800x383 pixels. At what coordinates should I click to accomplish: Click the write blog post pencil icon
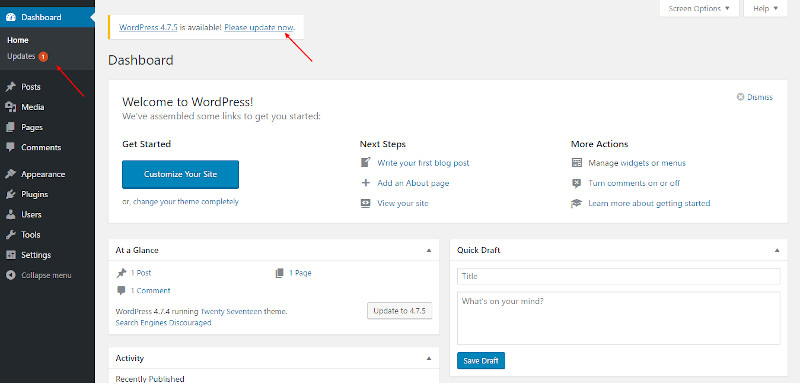click(x=365, y=163)
